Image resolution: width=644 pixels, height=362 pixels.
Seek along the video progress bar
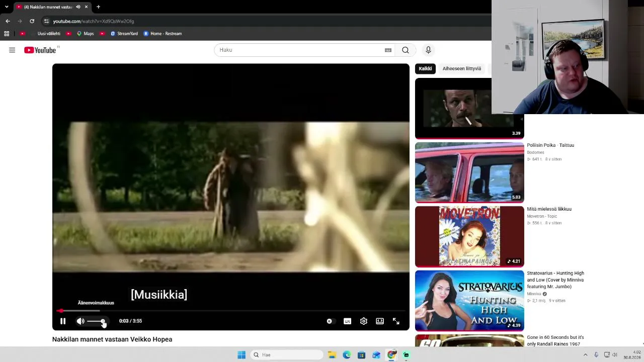(x=231, y=311)
